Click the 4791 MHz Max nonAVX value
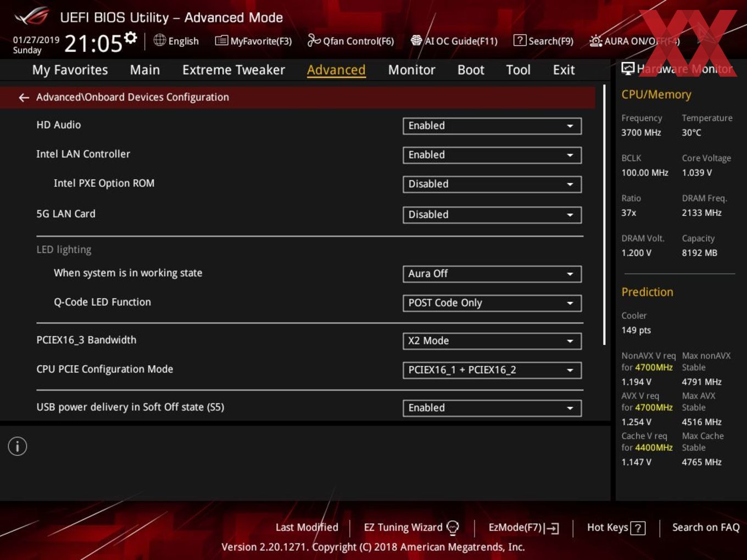Viewport: 747px width, 560px height. 701,382
